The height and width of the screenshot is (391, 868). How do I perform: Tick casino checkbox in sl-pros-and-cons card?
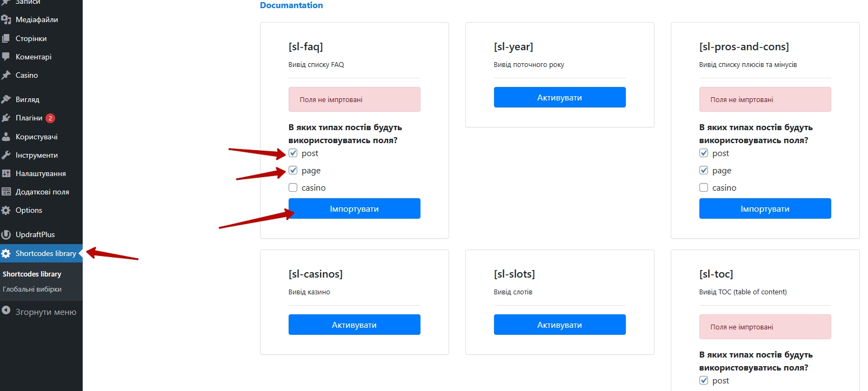pos(704,187)
